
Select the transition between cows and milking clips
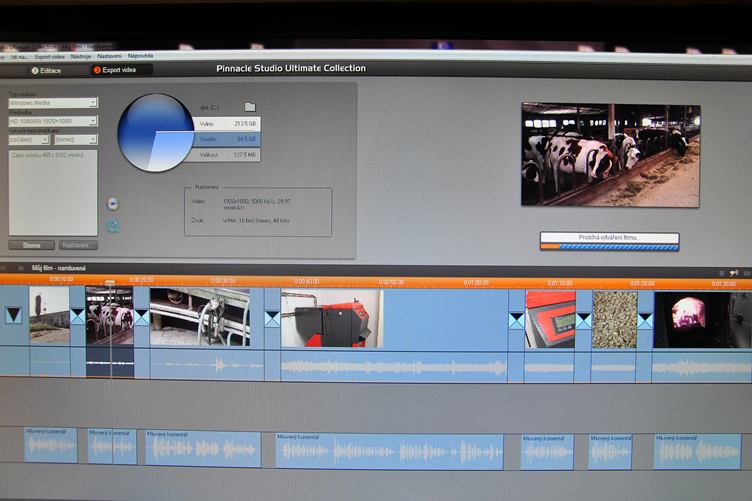point(141,317)
